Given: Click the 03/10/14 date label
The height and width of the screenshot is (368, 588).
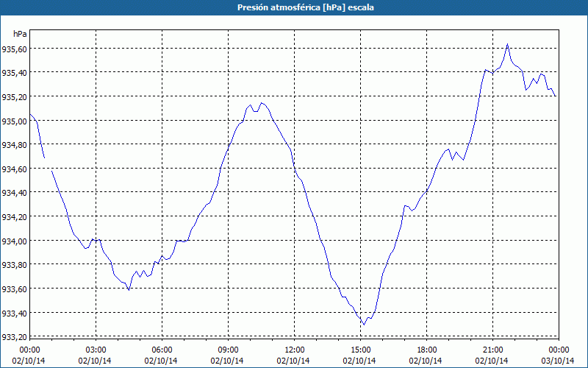Looking at the screenshot, I should [x=558, y=361].
